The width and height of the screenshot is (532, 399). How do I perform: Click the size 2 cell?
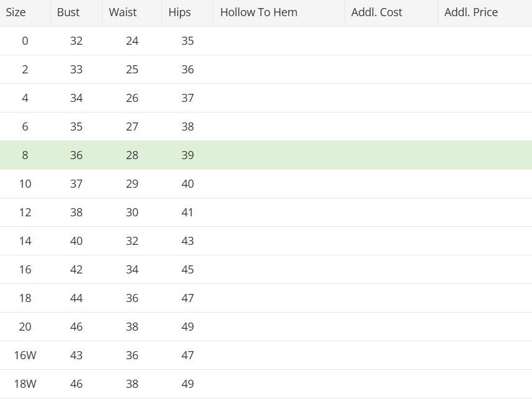click(25, 70)
